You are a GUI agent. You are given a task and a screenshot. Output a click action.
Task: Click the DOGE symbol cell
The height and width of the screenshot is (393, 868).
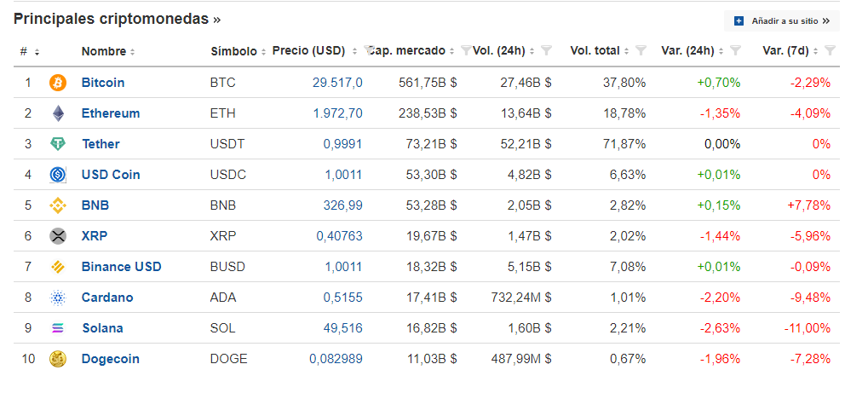[x=228, y=359]
